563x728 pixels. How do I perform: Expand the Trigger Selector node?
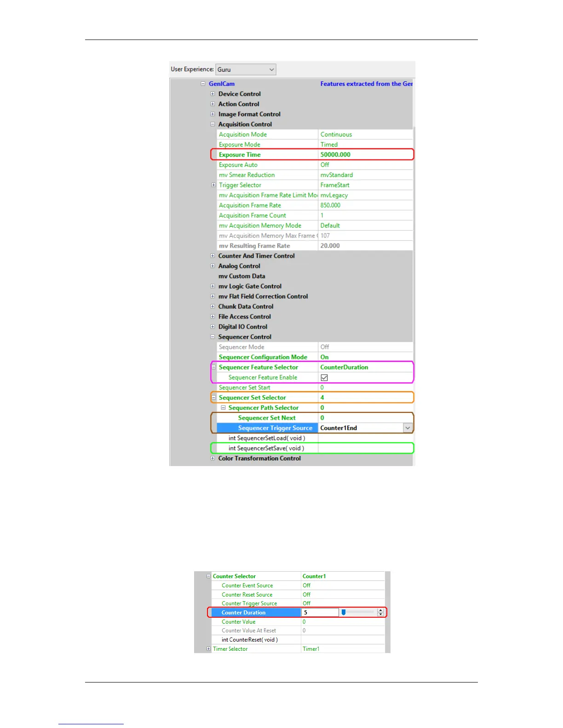tap(213, 185)
